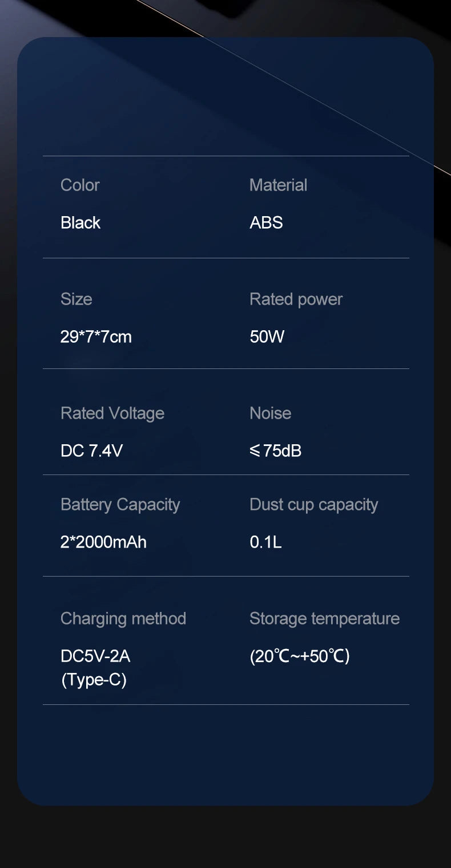
Task: Click the Noise label
Action: pyautogui.click(x=270, y=413)
